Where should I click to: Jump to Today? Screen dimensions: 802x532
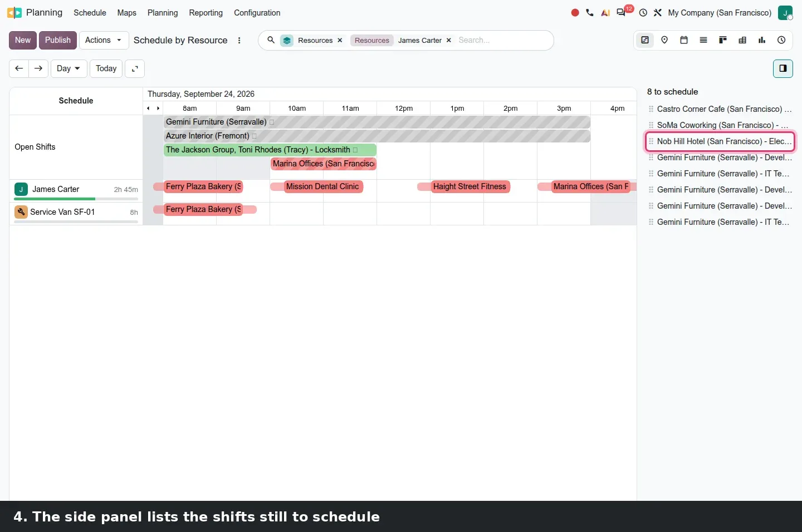tap(106, 68)
